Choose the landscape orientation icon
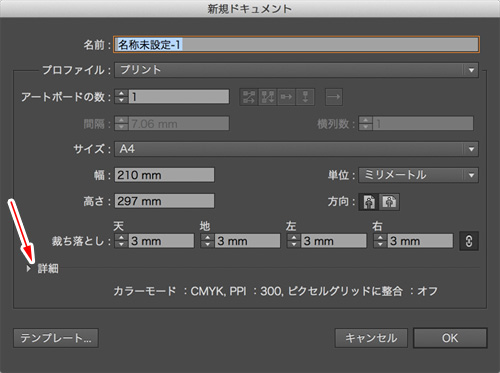 389,202
